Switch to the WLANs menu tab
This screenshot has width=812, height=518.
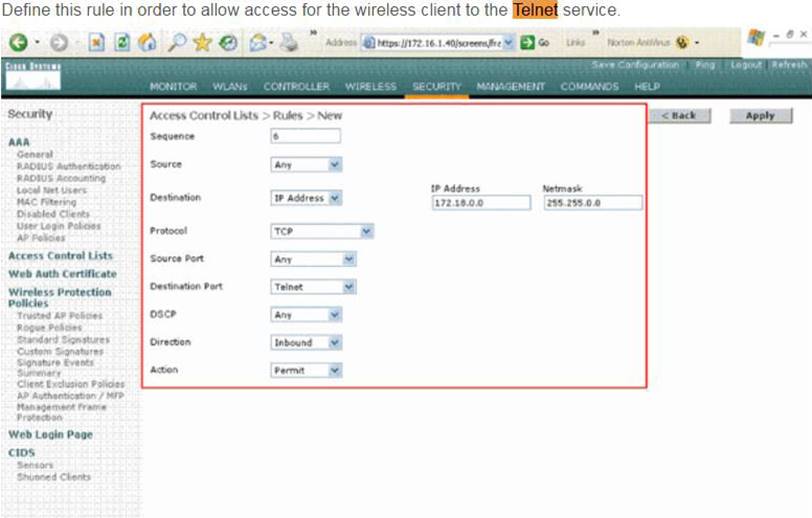point(230,87)
